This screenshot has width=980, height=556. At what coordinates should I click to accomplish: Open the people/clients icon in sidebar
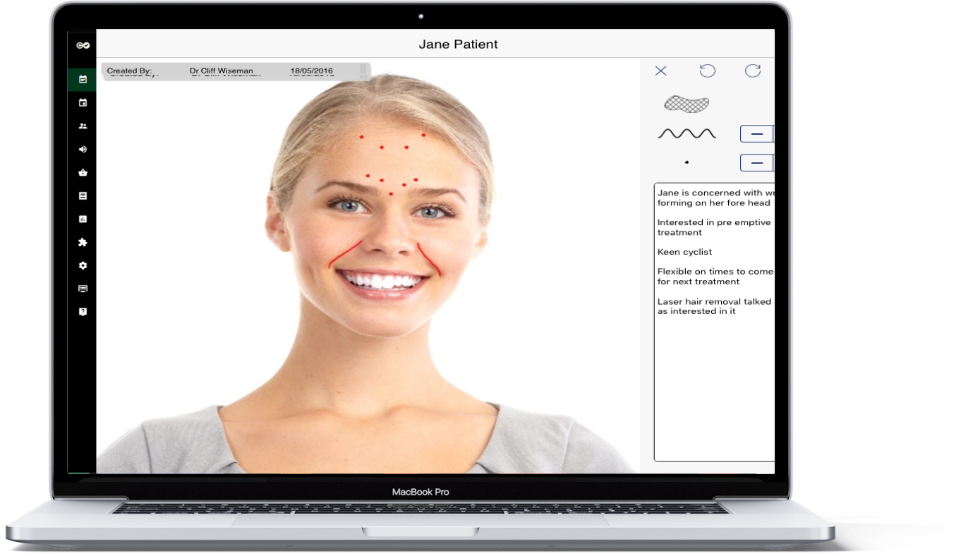[83, 126]
